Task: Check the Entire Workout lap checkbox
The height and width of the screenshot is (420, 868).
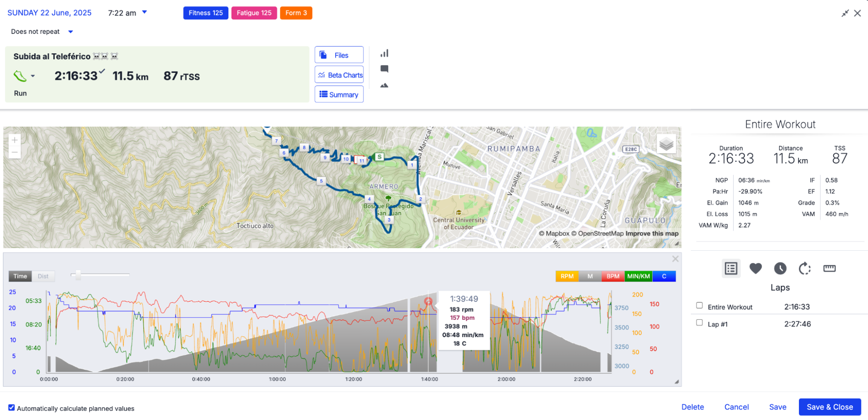Action: coord(699,305)
